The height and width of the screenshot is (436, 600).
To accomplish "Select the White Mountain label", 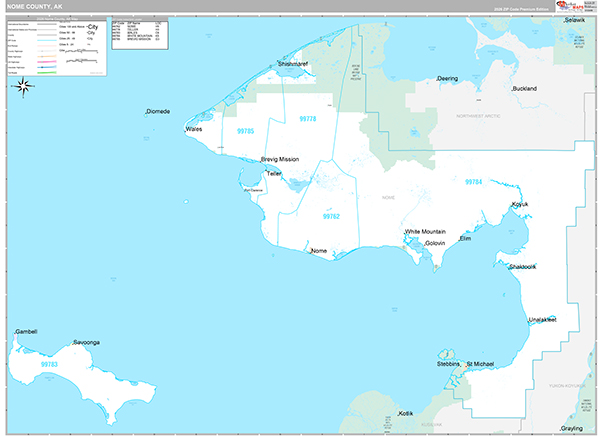I will tap(425, 232).
